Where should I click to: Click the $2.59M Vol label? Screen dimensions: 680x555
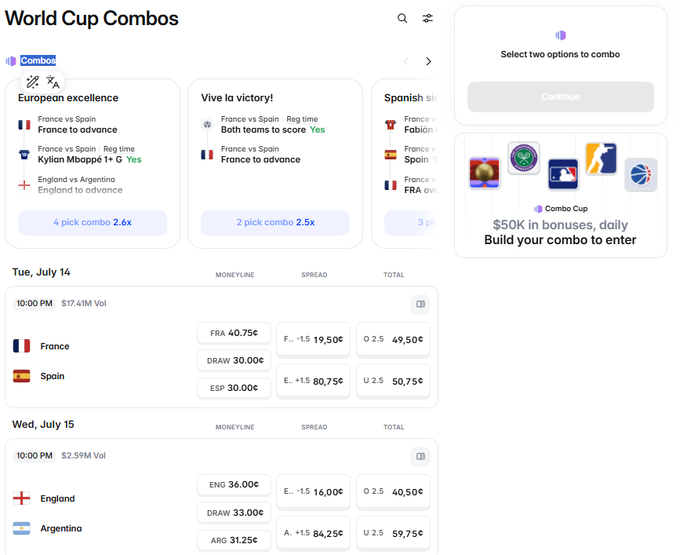[x=83, y=456]
